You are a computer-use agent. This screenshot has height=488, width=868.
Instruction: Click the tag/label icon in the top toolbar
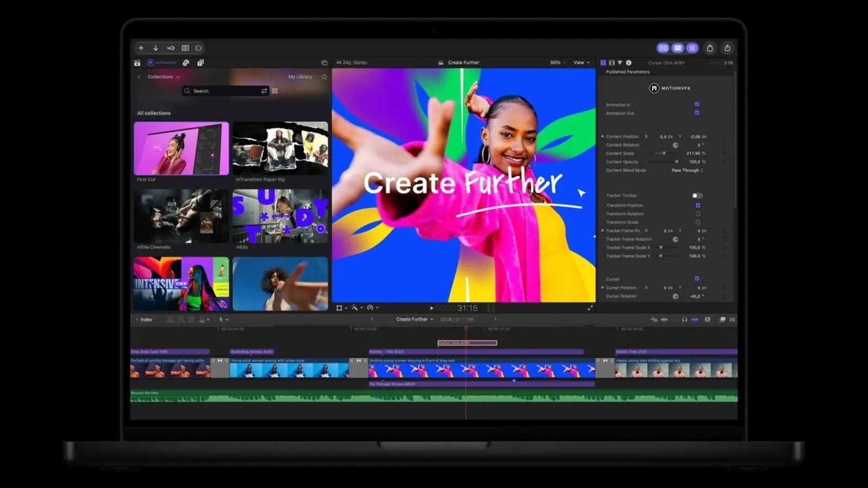tap(199, 48)
